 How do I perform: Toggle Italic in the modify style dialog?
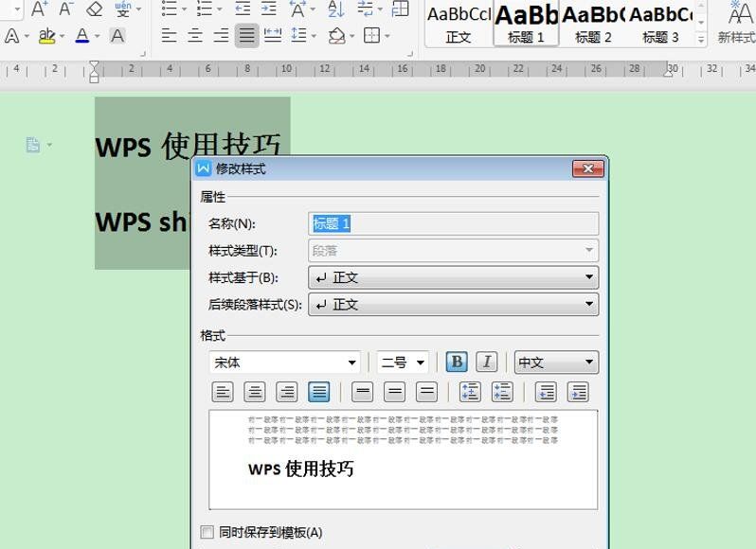click(x=487, y=362)
